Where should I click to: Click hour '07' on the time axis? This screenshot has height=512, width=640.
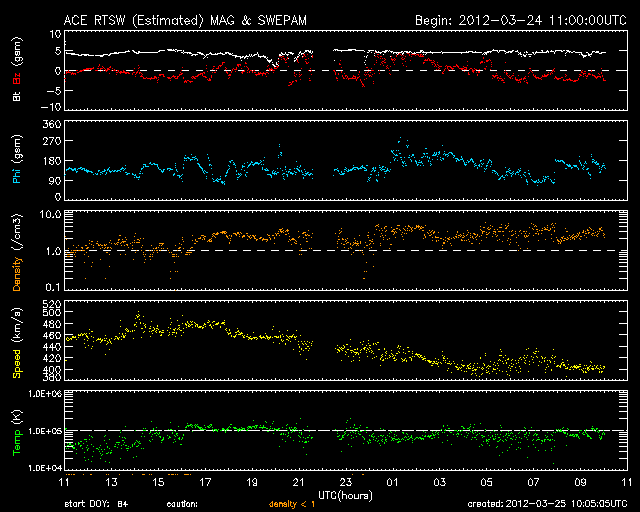pos(533,483)
